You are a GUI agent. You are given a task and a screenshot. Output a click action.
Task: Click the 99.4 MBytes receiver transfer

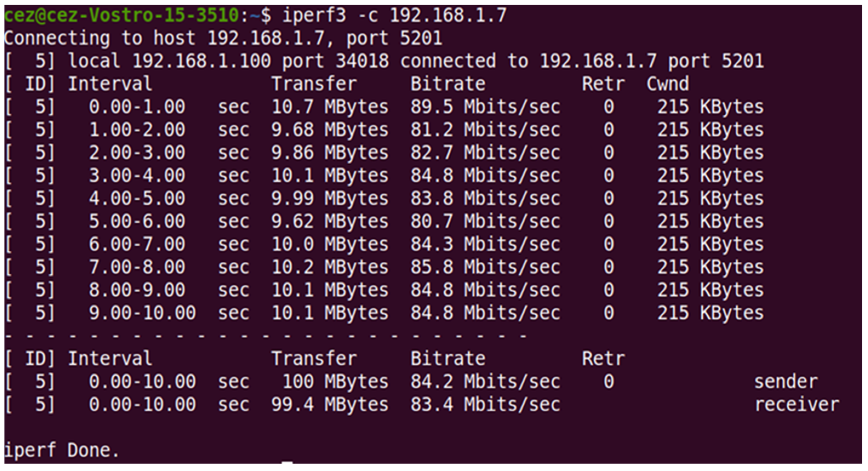click(330, 405)
